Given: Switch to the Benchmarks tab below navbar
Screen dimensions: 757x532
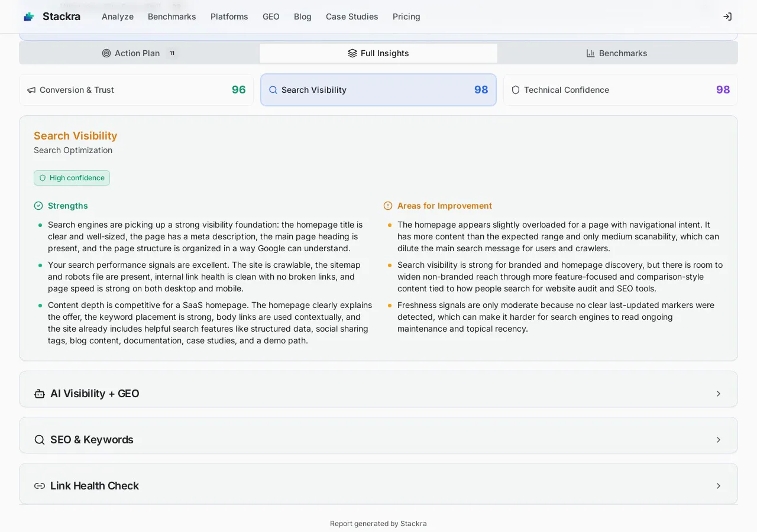Looking at the screenshot, I should coord(617,53).
